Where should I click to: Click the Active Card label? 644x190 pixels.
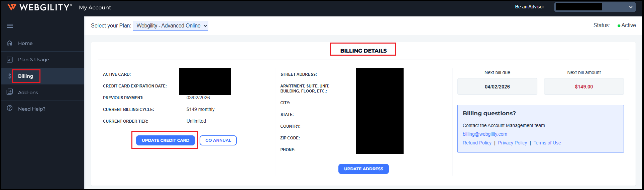(117, 74)
